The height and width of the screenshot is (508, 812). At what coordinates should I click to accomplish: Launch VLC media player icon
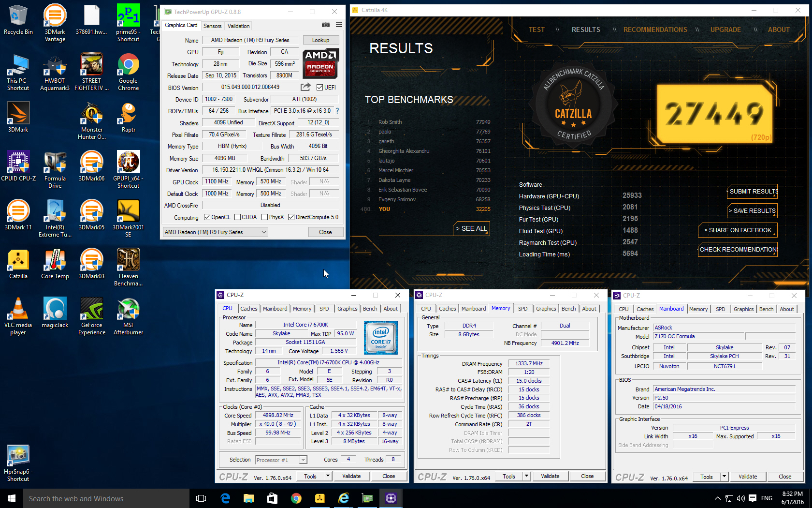pyautogui.click(x=18, y=316)
